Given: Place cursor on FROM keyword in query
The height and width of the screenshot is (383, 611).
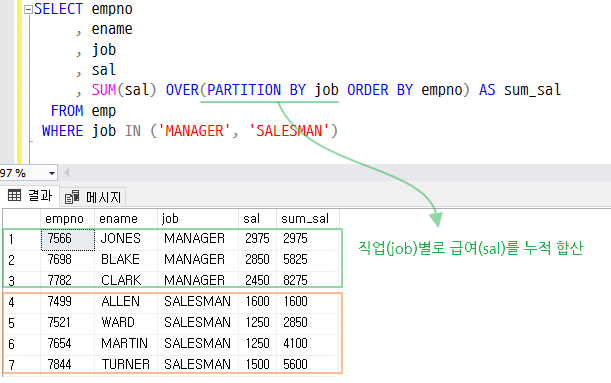Looking at the screenshot, I should [67, 111].
